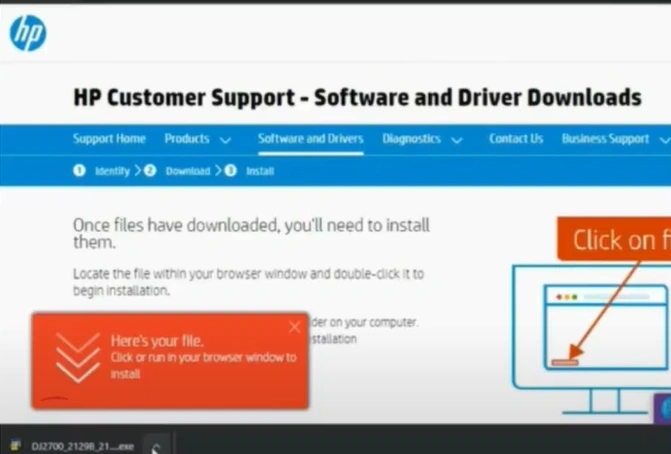Click the purple chat widget icon
This screenshot has height=454, width=671.
(x=663, y=409)
